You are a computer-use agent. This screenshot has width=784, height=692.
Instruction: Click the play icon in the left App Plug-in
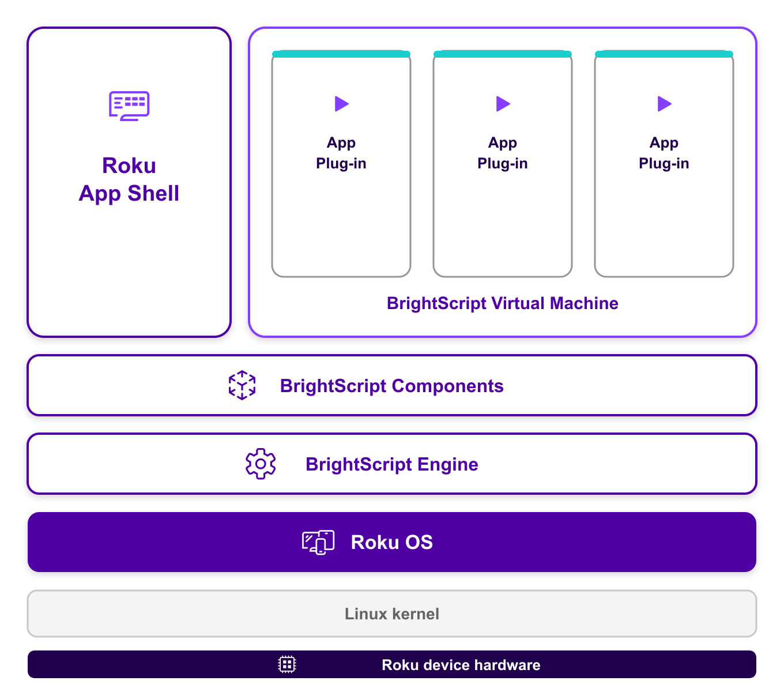342,104
